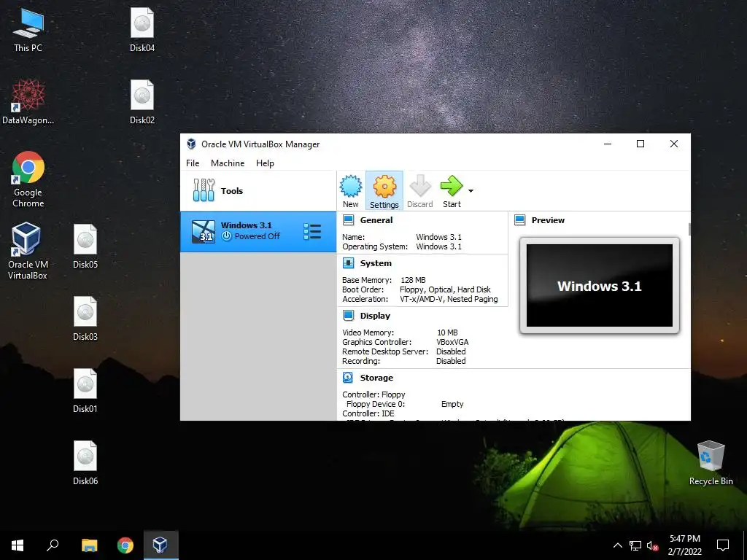Click Acceleration VT-x/AMD-V, Nested Paging

click(x=449, y=299)
